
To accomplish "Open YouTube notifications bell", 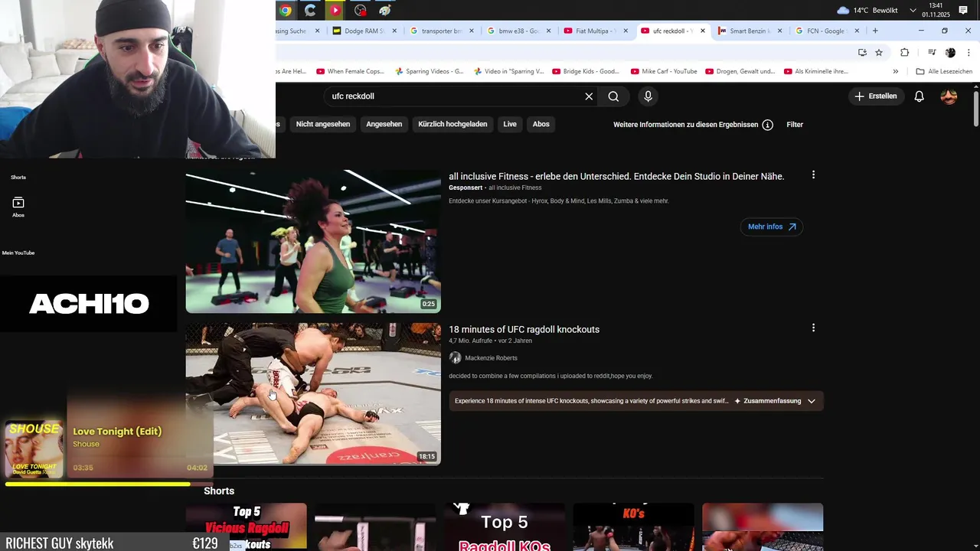I will click(x=920, y=96).
